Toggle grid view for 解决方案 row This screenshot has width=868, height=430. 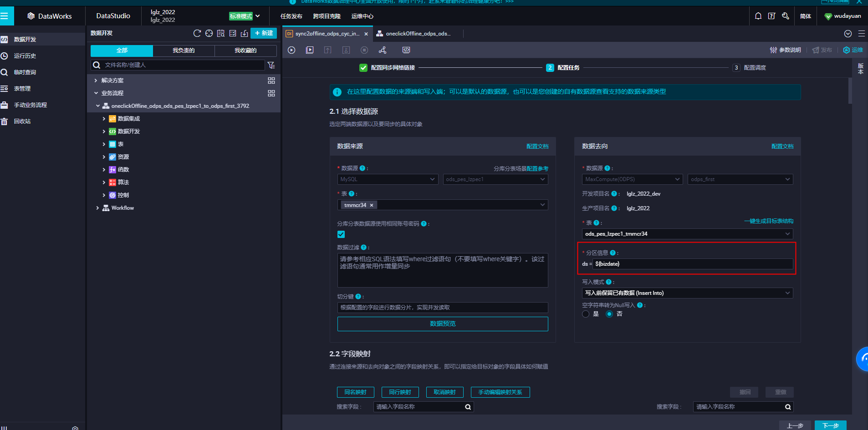[x=271, y=81]
